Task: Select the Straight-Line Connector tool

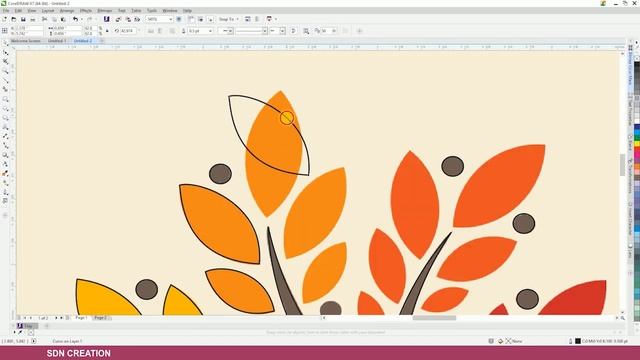Action: click(5, 146)
